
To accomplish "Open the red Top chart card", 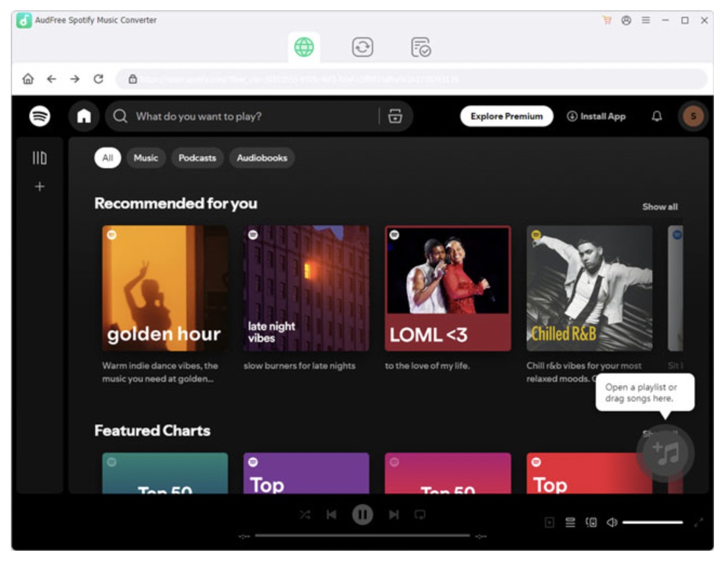I will tap(590, 473).
